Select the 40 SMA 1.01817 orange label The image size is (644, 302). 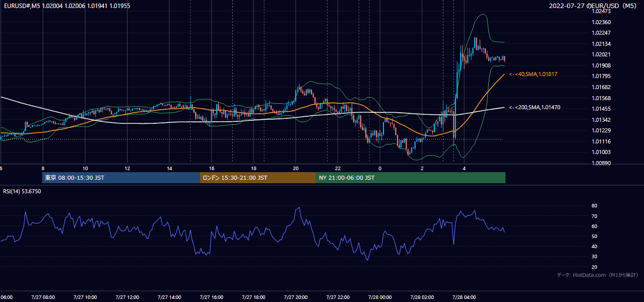pos(533,74)
